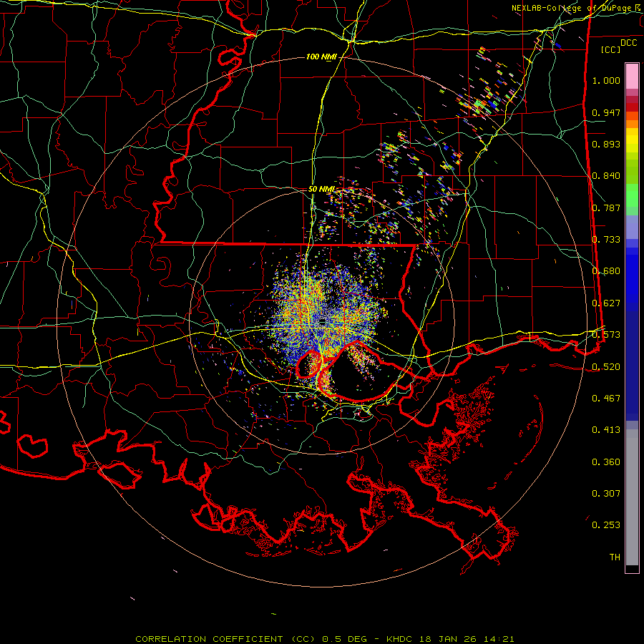This screenshot has height=644, width=644.
Task: Click the DCC label above the color scale
Action: tap(628, 42)
